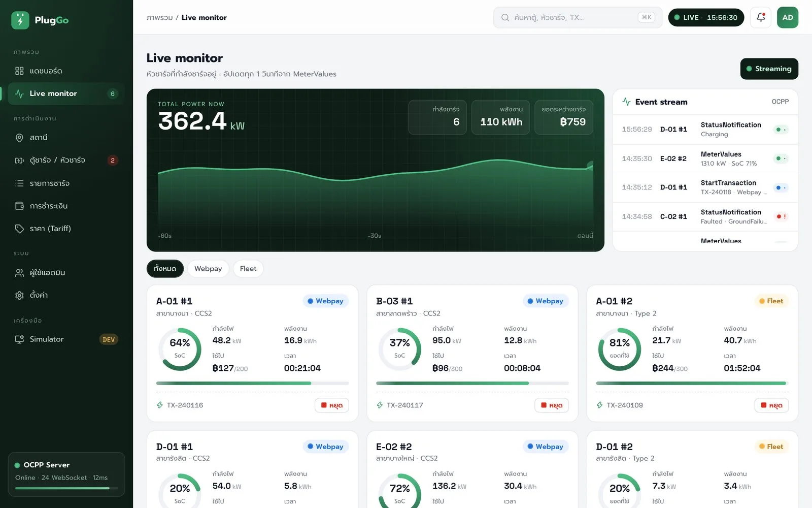Open รายการชาร์จ menu item
The image size is (812, 508).
tap(66, 183)
